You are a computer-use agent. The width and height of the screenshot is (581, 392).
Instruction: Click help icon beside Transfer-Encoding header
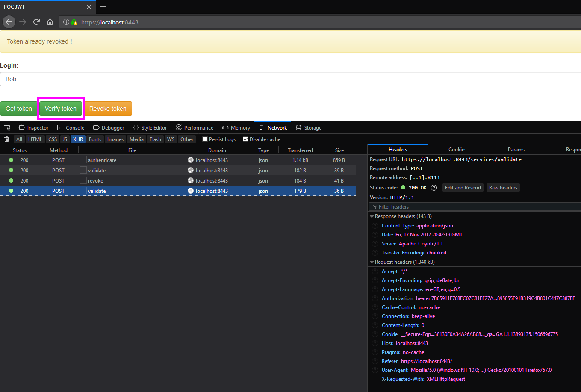[x=375, y=253]
